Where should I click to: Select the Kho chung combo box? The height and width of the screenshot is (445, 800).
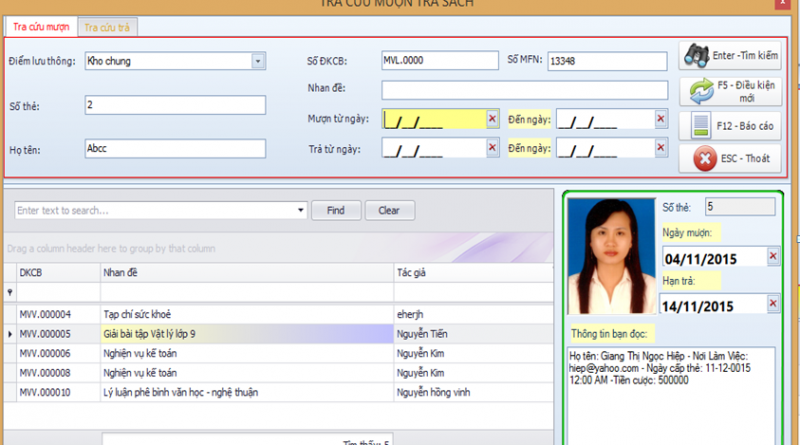(175, 61)
